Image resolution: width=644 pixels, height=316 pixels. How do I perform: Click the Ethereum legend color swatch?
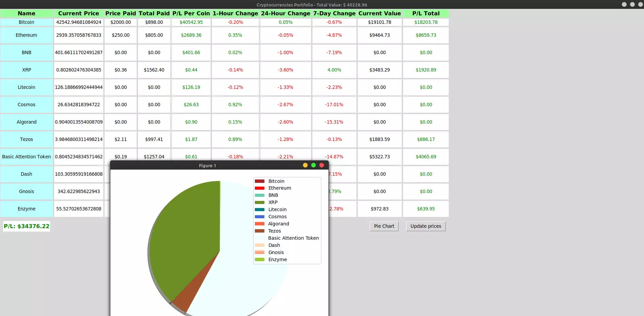[260, 188]
